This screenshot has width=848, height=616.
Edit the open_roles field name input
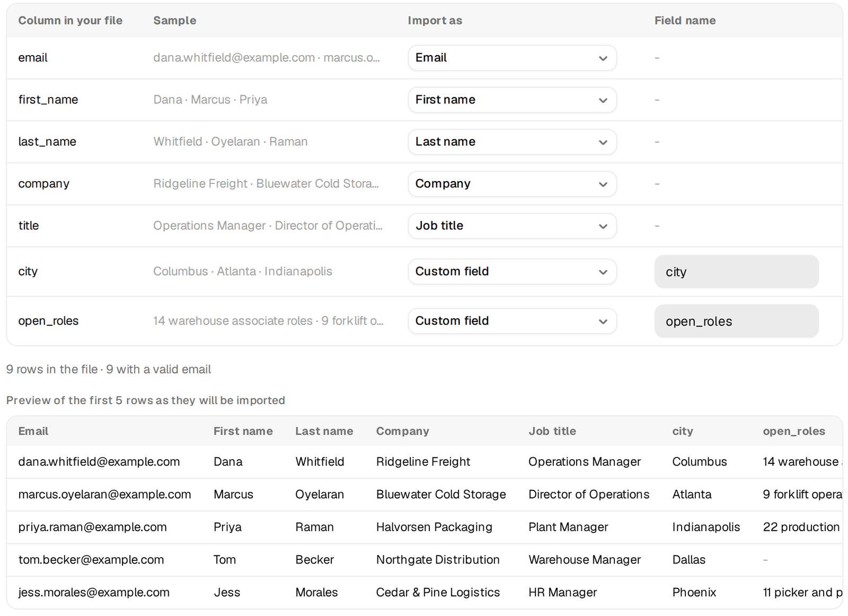click(x=736, y=321)
